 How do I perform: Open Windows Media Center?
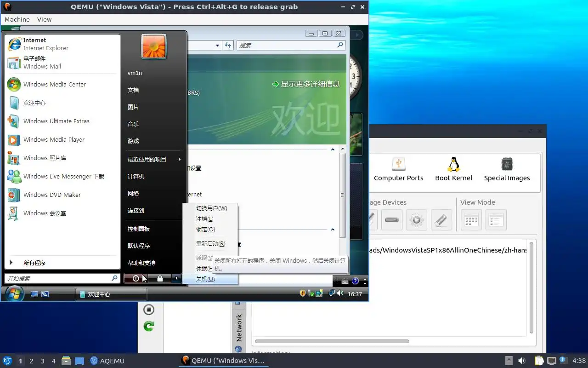coord(62,85)
